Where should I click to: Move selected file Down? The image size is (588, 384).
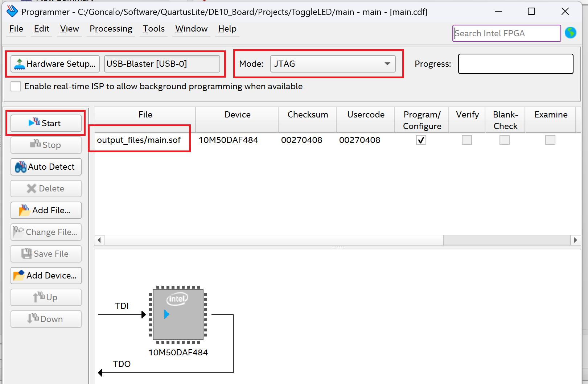point(46,319)
